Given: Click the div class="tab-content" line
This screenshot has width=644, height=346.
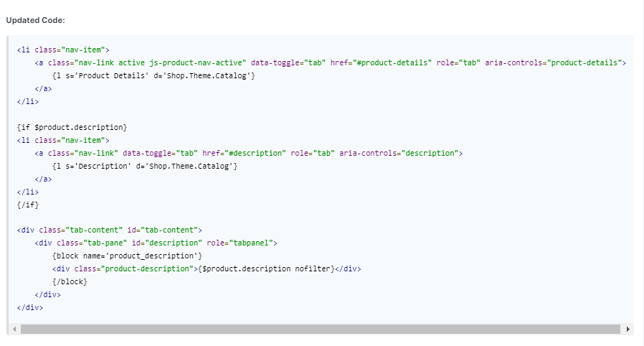Looking at the screenshot, I should [x=109, y=230].
